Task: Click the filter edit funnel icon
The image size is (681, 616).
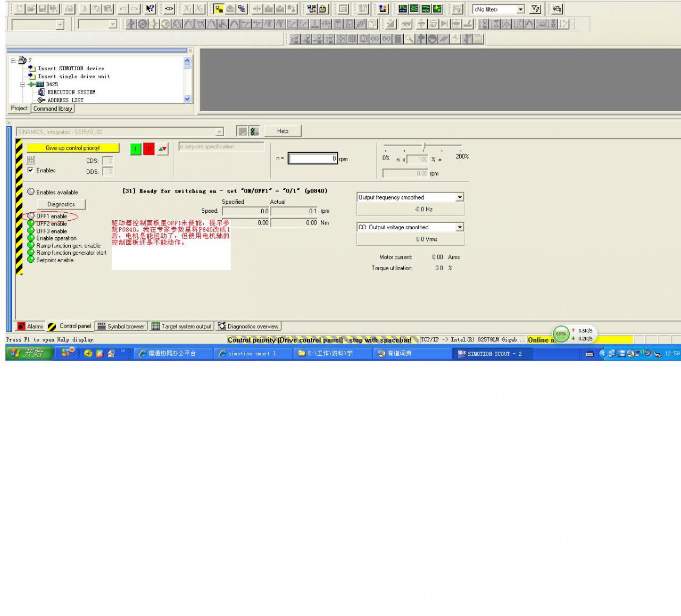Action: 536,9
